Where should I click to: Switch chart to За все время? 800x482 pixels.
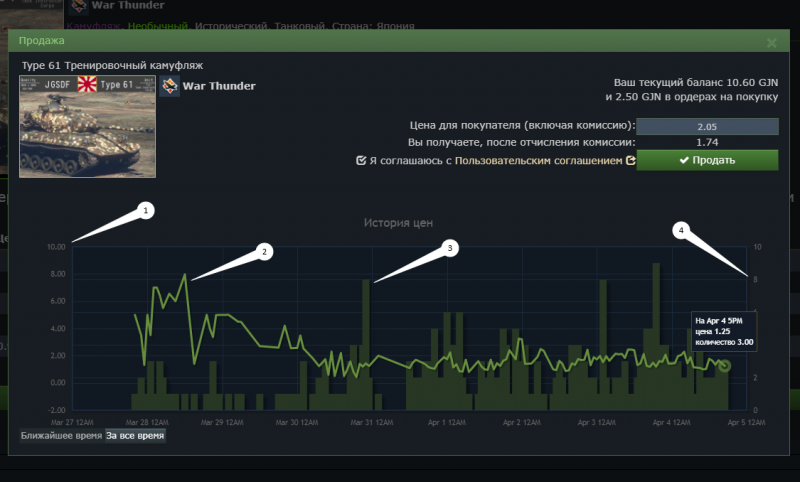[x=135, y=436]
